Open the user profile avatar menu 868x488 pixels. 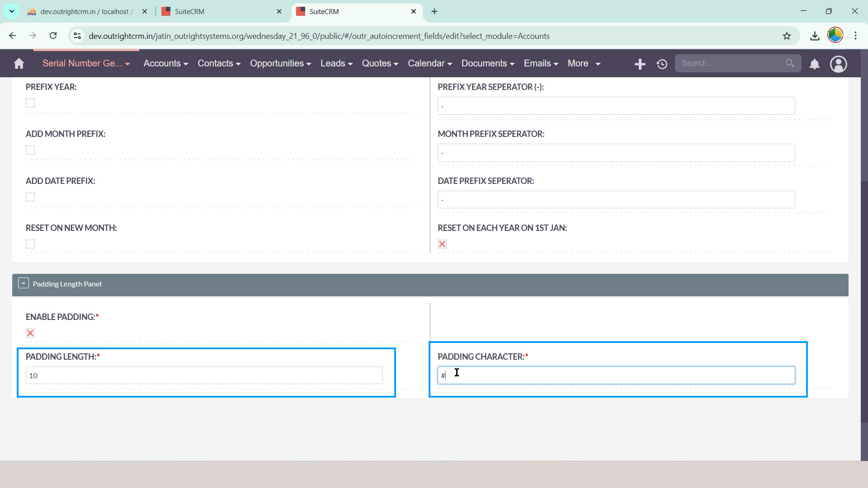(x=838, y=64)
